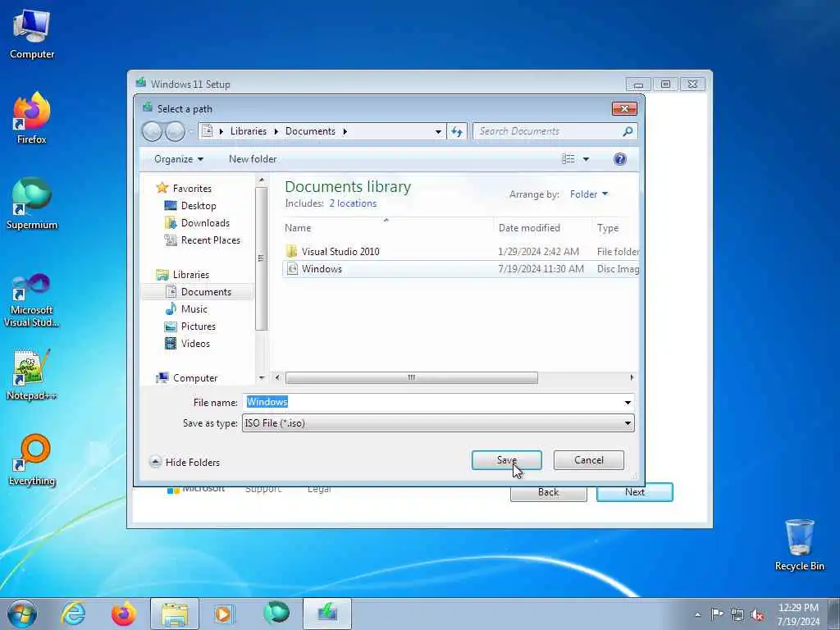Select Downloads under Favorites
Viewport: 840px width, 630px height.
205,223
